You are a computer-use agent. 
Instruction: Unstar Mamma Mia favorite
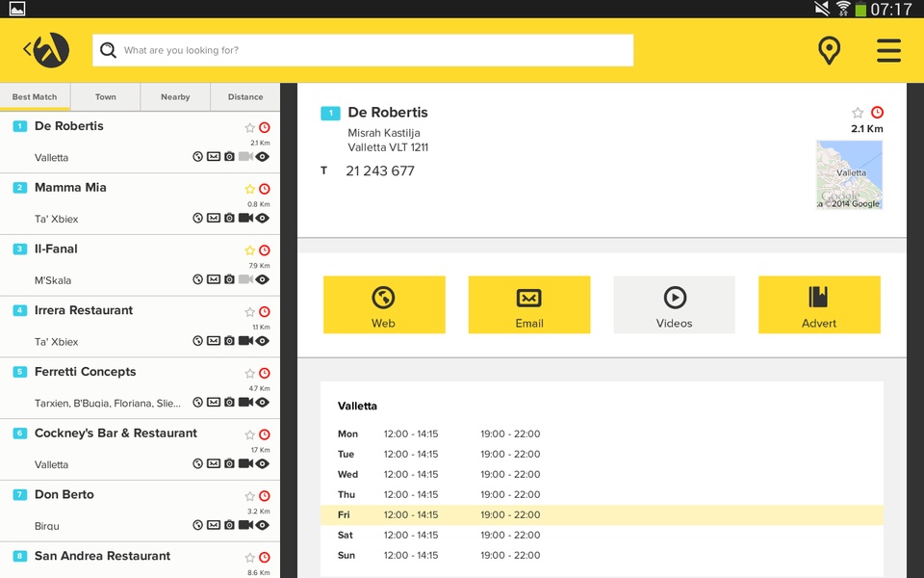click(x=250, y=189)
